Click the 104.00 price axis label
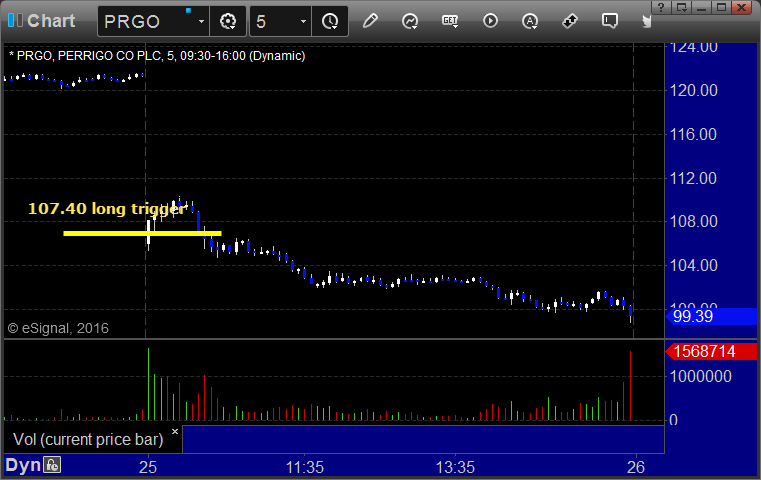This screenshot has width=761, height=480. 694,265
